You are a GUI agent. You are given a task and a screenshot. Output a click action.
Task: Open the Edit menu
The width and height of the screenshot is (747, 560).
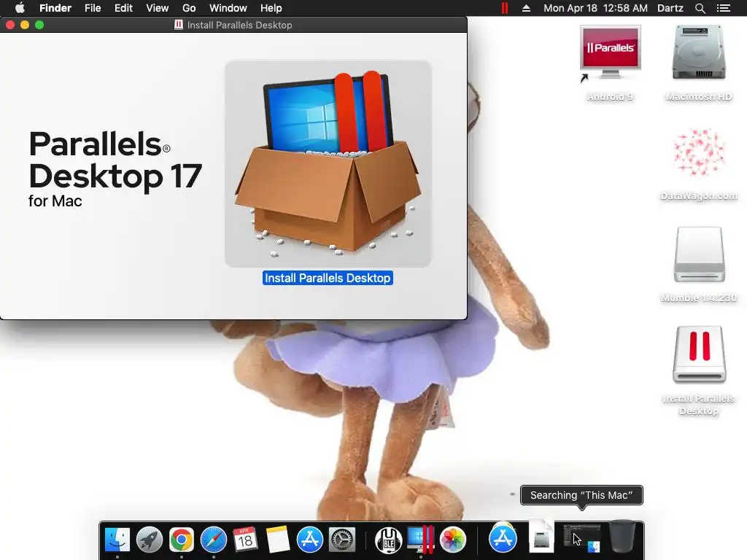click(123, 8)
